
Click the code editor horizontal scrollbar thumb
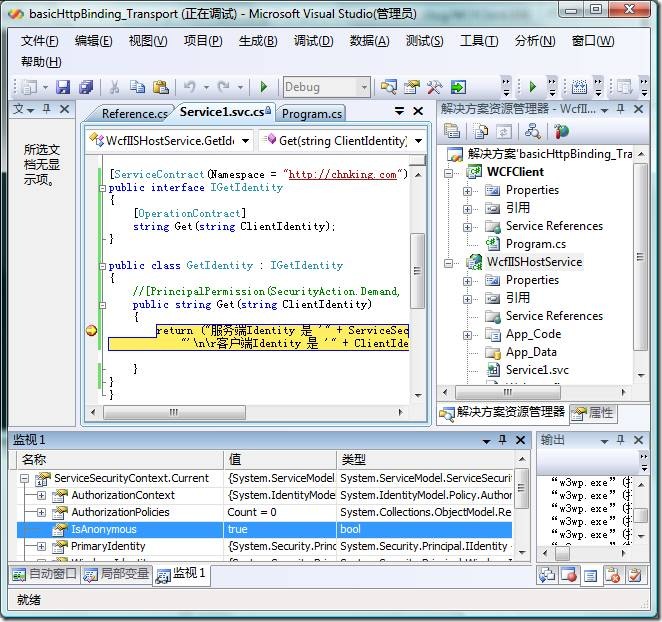click(174, 412)
